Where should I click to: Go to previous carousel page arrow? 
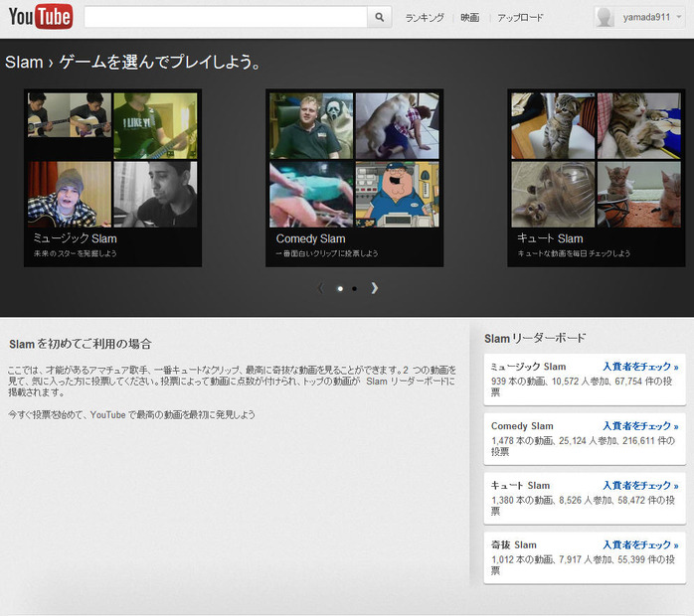(x=321, y=288)
